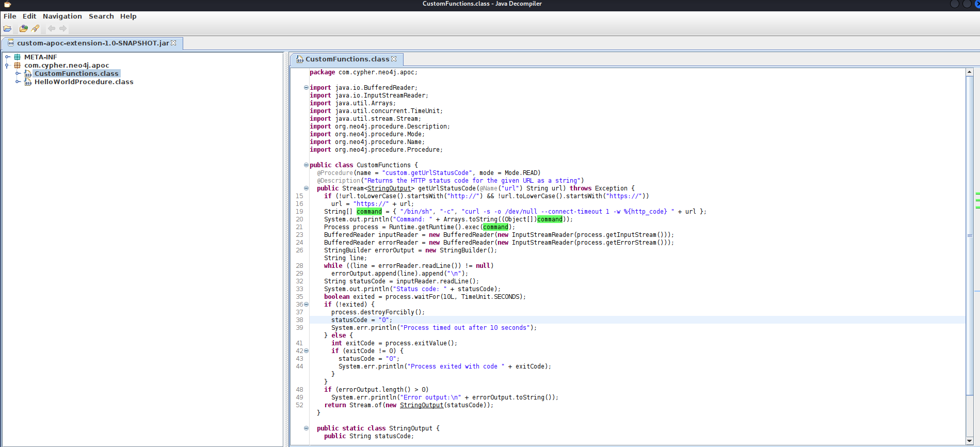The height and width of the screenshot is (447, 980).
Task: Select com.cypher.neo4j.apoc package in the tree
Action: 67,66
